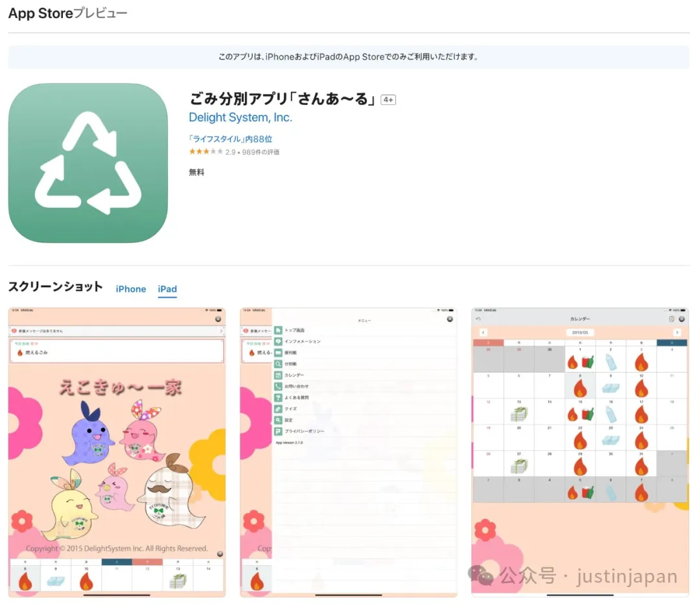700x604 pixels.
Task: Click the 2.9 star rating row
Action: (234, 152)
